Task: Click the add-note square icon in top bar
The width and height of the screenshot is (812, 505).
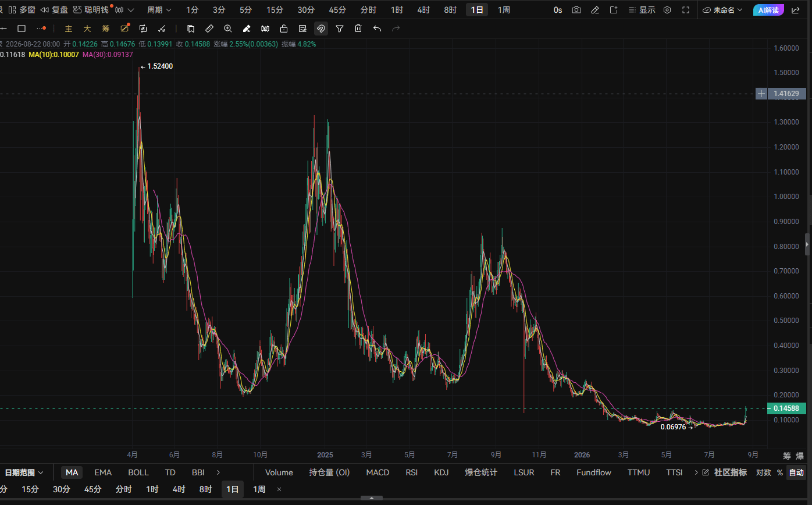Action: [614, 10]
